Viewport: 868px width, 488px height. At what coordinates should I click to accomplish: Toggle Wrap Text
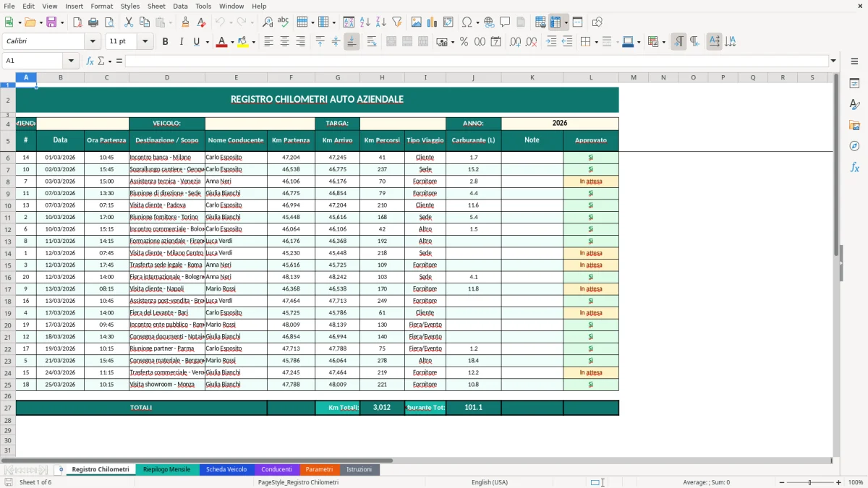pyautogui.click(x=371, y=42)
